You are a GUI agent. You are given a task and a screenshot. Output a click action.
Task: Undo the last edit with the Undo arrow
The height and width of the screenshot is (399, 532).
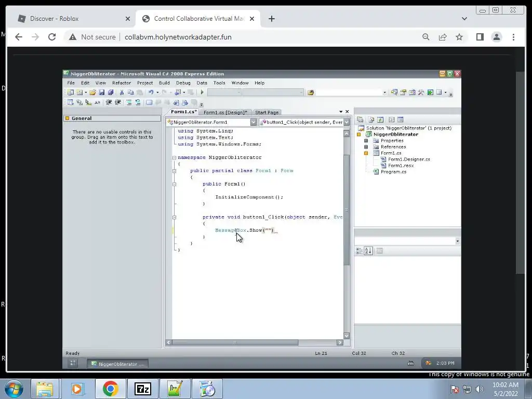151,92
